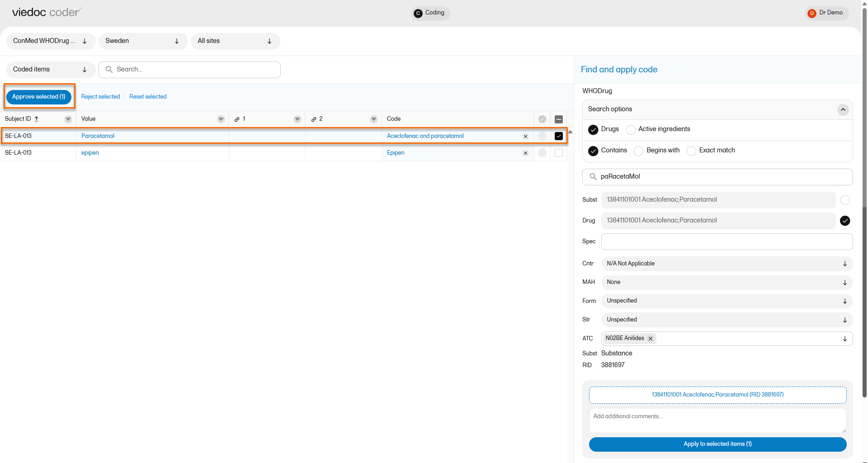Open the Value column filter icon
The width and height of the screenshot is (868, 463).
(221, 119)
